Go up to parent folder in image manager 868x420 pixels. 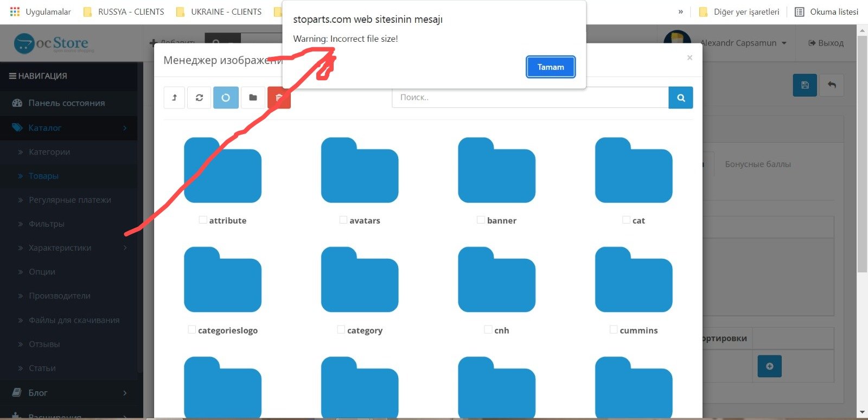(x=174, y=98)
